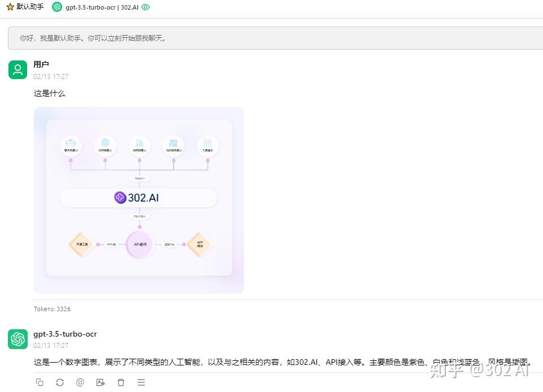This screenshot has width=543, height=392.
Task: Toggle the eye vision icon in header
Action: (146, 7)
